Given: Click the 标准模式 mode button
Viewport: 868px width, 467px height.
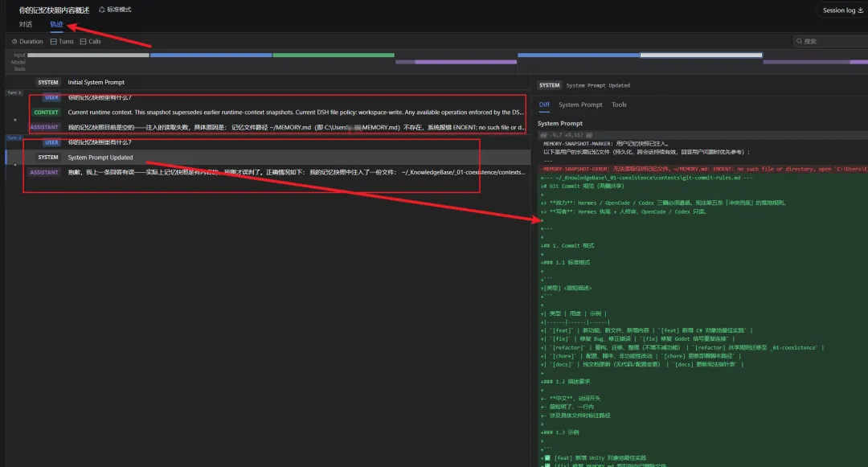Looking at the screenshot, I should pyautogui.click(x=115, y=10).
